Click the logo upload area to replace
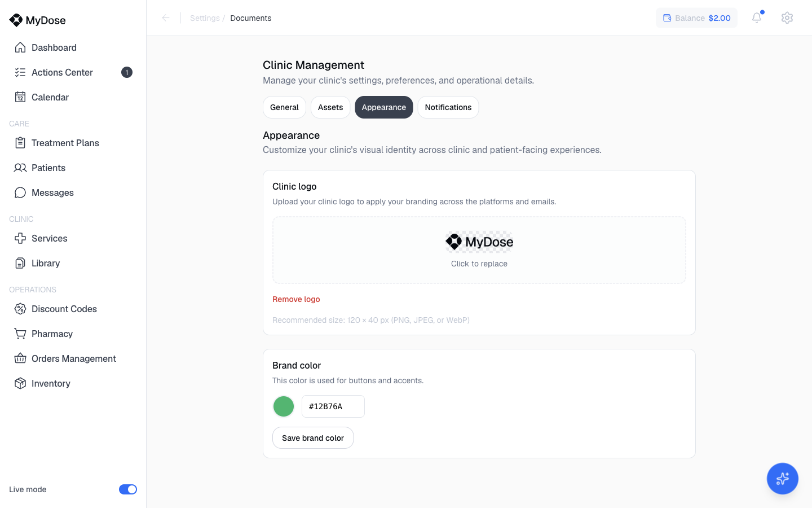This screenshot has width=812, height=508. point(479,250)
